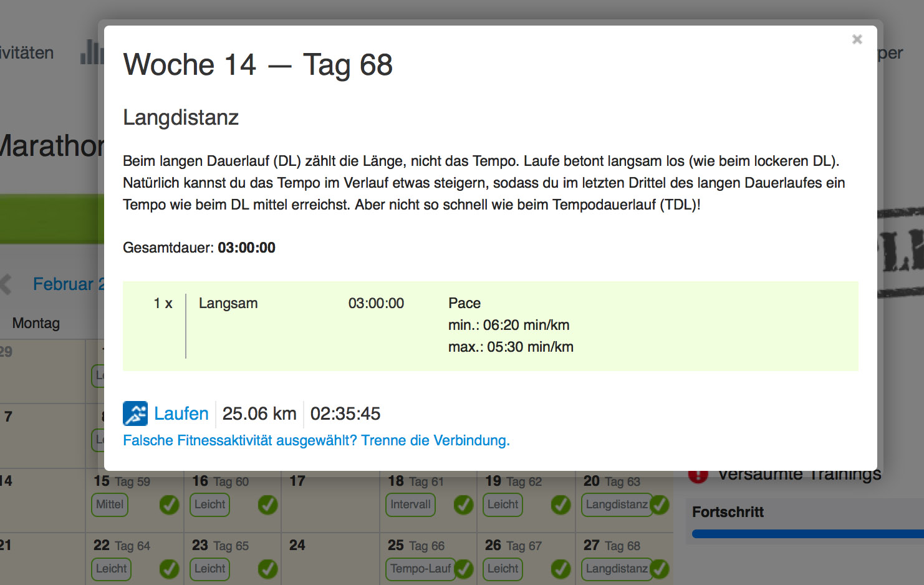Open the Intervall workout on day 18
This screenshot has width=924, height=585.
coord(410,505)
